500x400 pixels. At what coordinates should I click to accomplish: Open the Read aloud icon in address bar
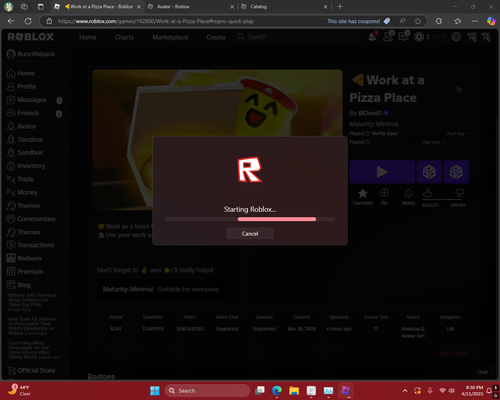click(403, 21)
